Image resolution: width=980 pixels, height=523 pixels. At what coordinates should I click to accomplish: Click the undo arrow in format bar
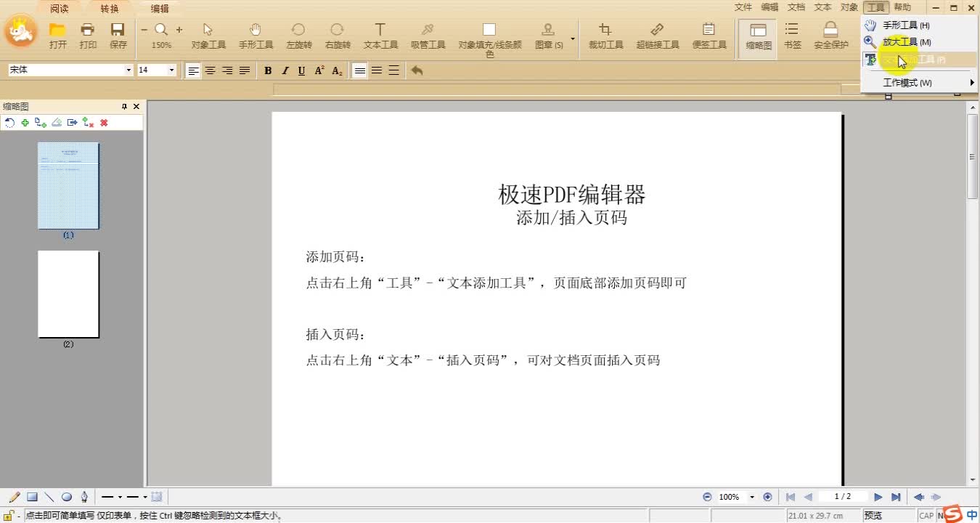(417, 70)
